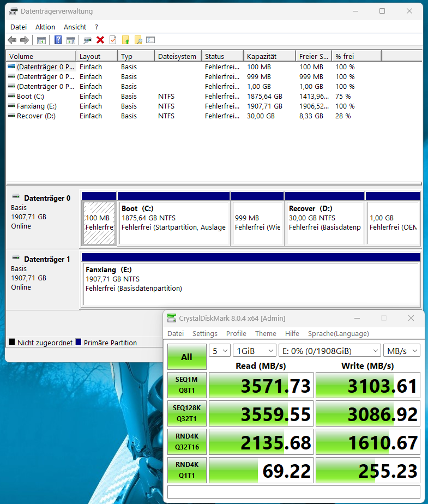Open the Aktion menu in Datenträgerverwaltung
The image size is (428, 504).
coord(45,27)
